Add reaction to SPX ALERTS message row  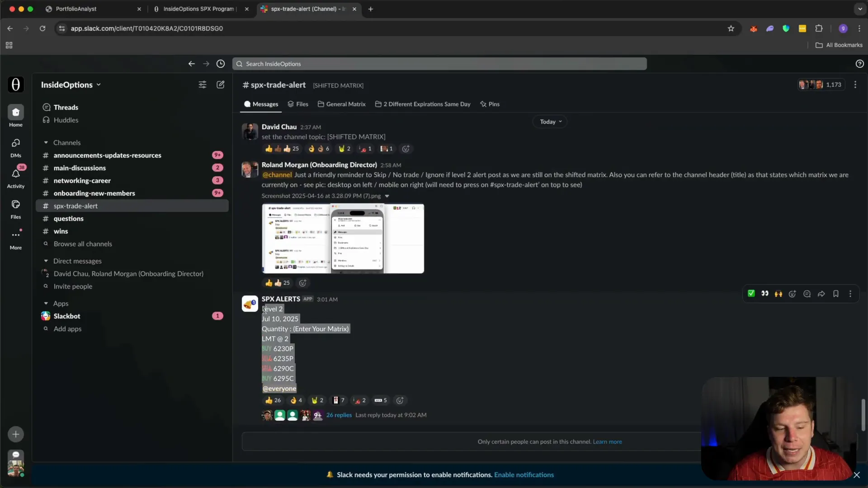click(400, 400)
